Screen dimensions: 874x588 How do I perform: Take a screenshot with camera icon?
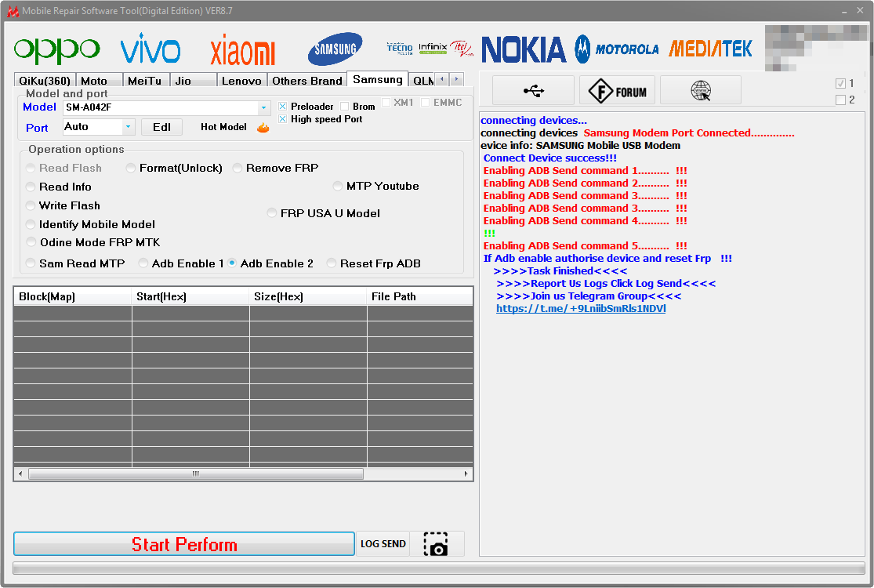436,543
